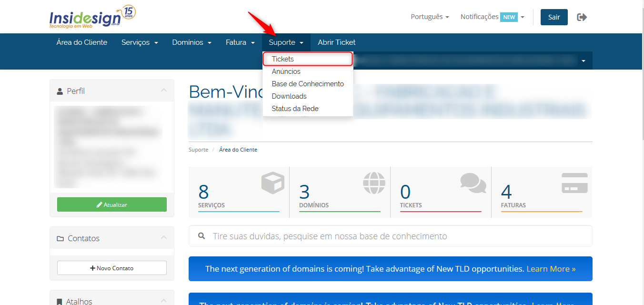
Task: Open the Português language dropdown
Action: tap(430, 17)
